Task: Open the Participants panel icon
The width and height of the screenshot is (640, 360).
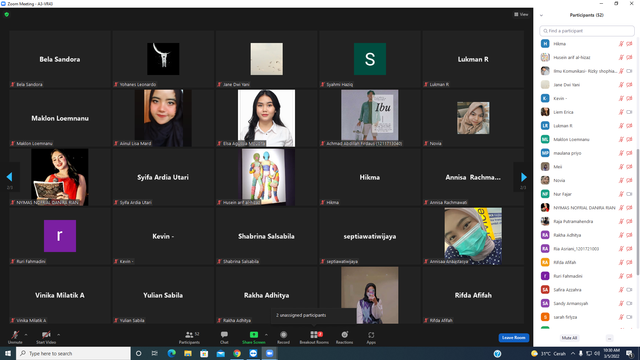Action: (189, 335)
